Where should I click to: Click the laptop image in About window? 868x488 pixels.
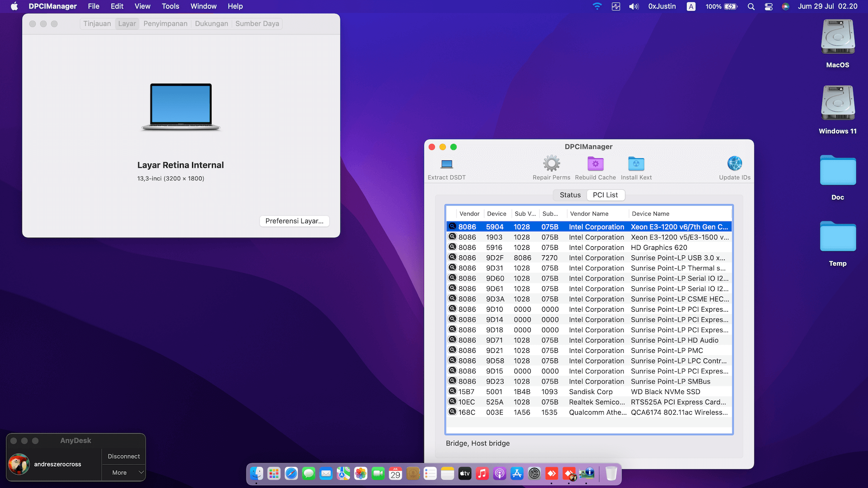(x=181, y=107)
